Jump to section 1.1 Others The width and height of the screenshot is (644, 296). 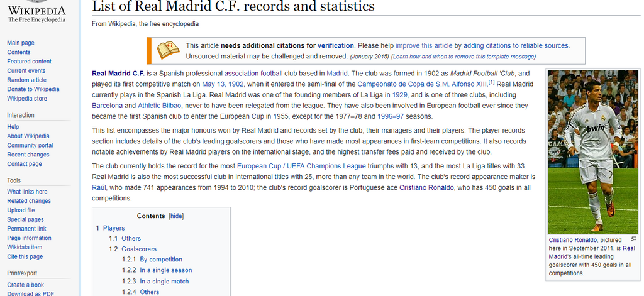131,239
